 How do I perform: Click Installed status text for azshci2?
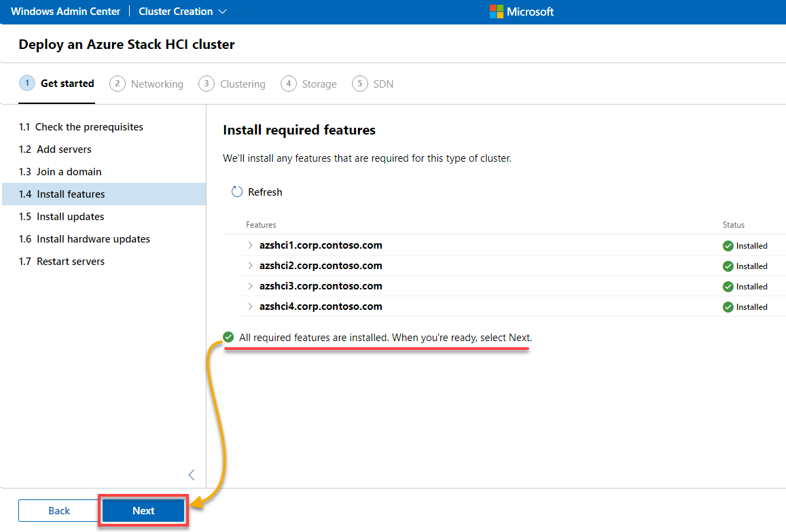(751, 266)
